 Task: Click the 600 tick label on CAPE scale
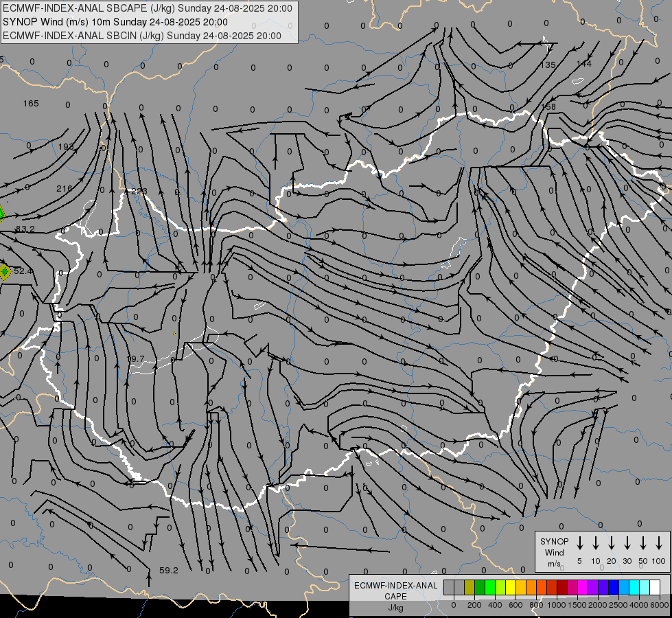point(515,605)
